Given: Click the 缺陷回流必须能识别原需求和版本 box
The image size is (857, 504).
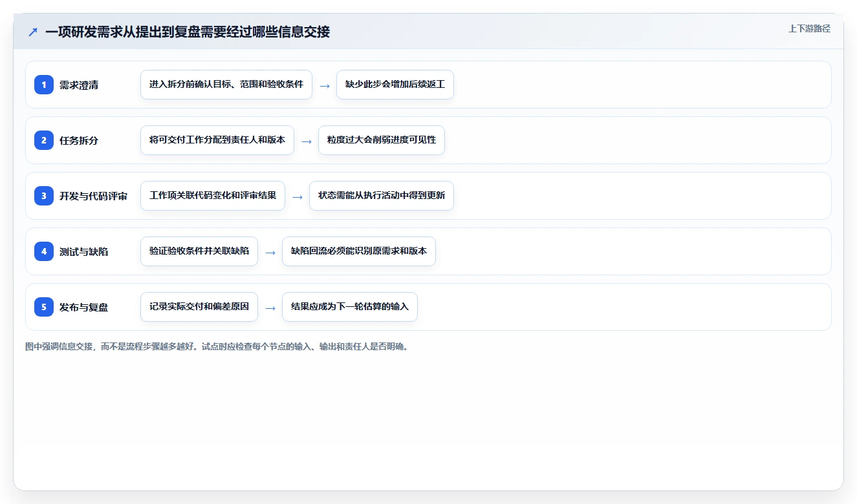Looking at the screenshot, I should coord(359,251).
